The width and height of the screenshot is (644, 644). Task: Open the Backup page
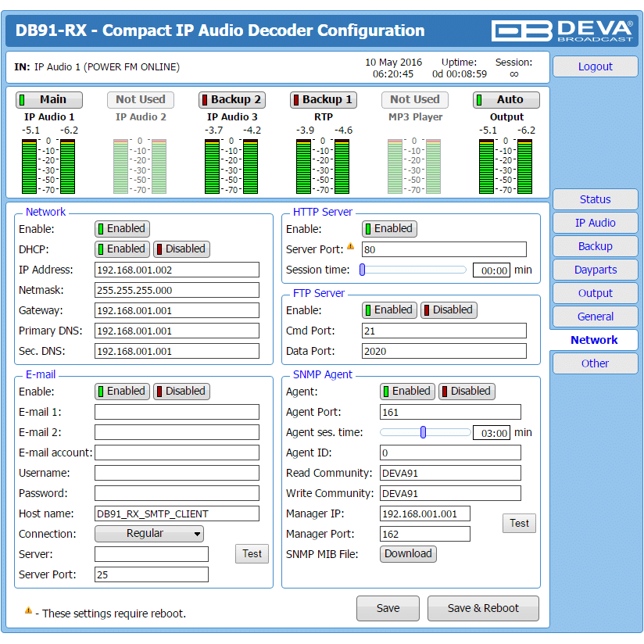pos(595,246)
